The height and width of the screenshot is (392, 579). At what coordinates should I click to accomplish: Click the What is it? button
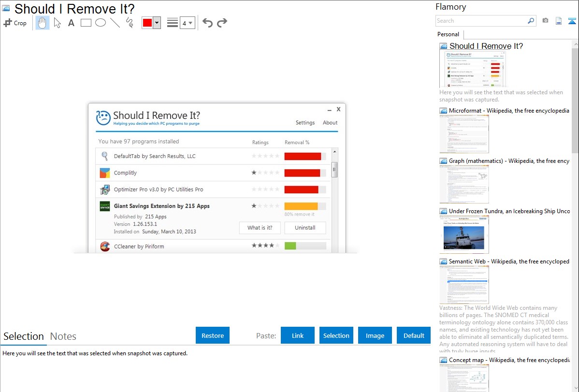(260, 228)
